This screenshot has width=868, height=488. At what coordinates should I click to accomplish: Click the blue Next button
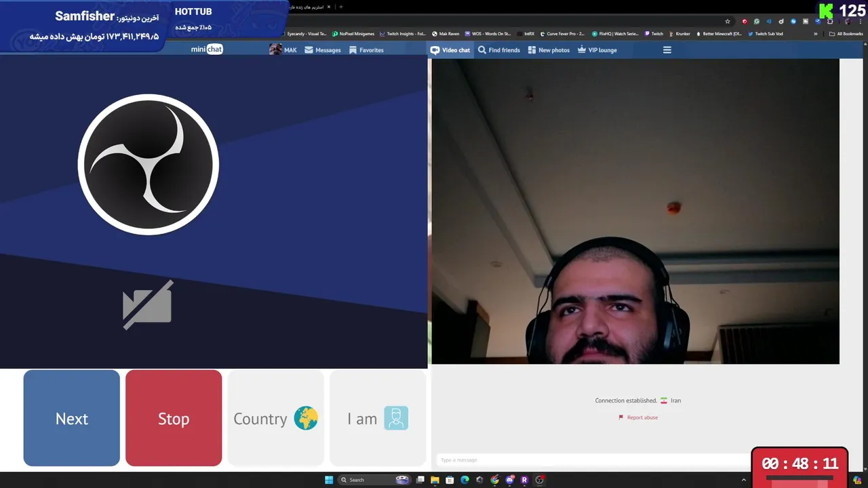point(71,418)
